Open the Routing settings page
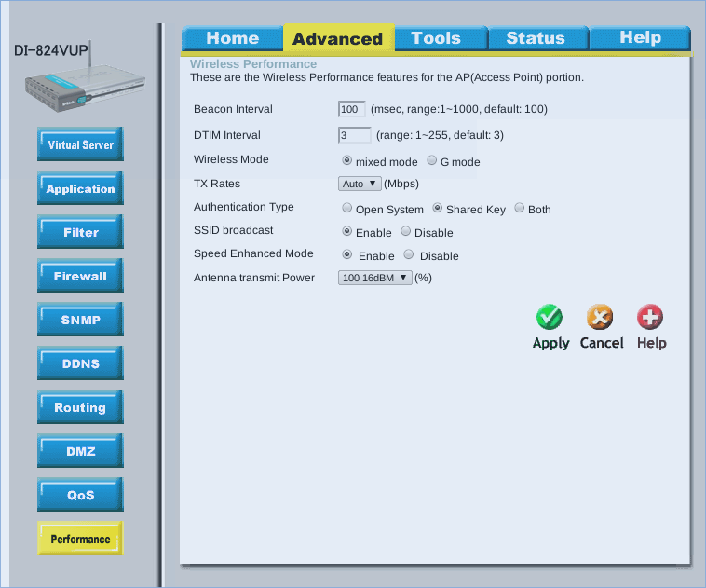 click(x=81, y=407)
